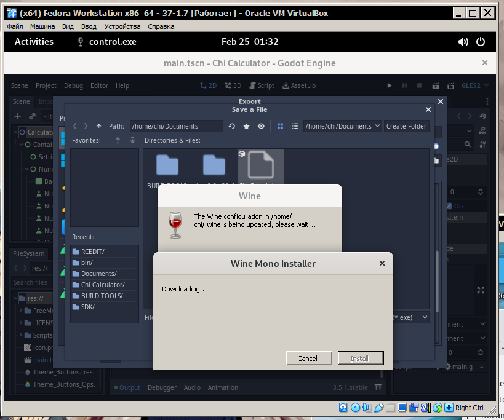Select the FileSystem dock tab
The image size is (504, 420).
[28, 253]
